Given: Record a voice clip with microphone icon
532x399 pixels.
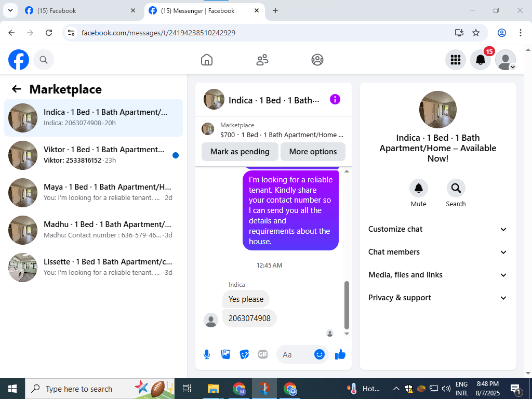Looking at the screenshot, I should coord(207,354).
